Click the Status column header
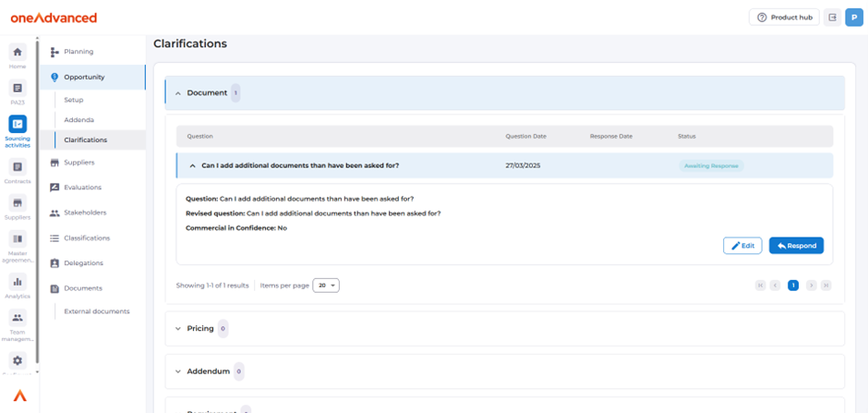 [x=686, y=136]
